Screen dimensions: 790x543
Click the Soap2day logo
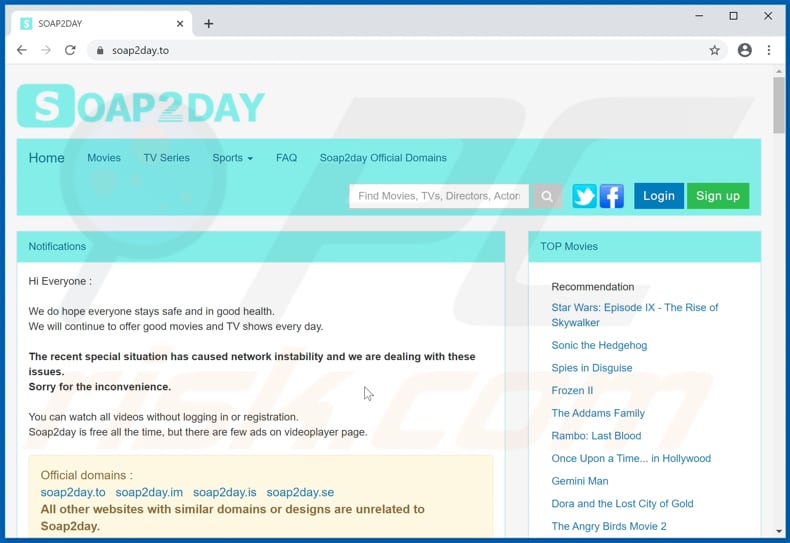(141, 106)
